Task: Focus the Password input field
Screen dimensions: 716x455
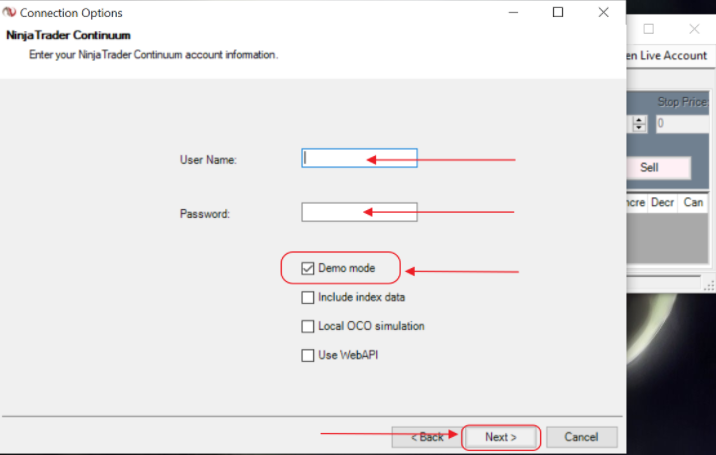Action: pyautogui.click(x=359, y=212)
